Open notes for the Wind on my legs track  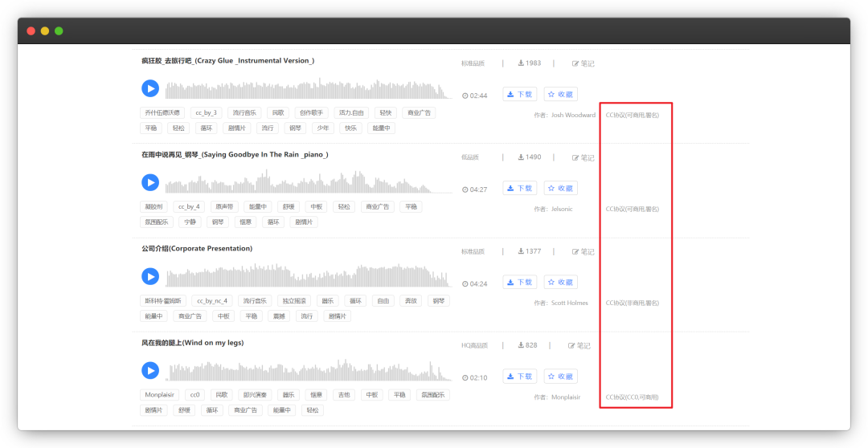(579, 345)
